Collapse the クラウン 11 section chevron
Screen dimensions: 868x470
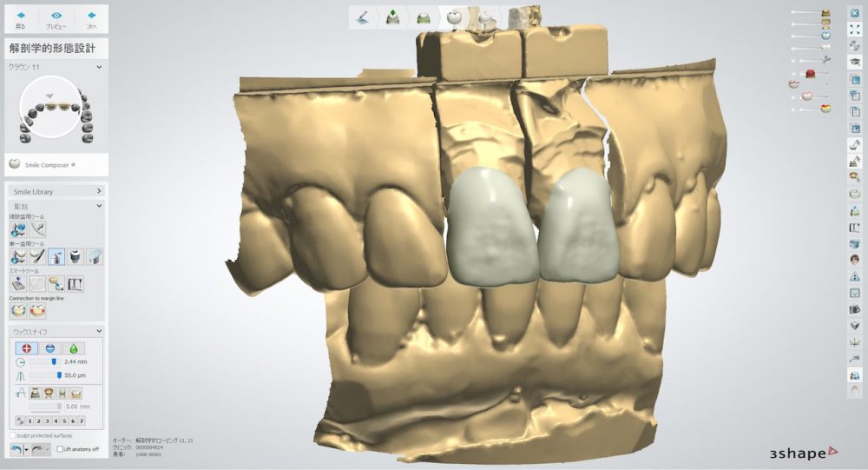(99, 67)
